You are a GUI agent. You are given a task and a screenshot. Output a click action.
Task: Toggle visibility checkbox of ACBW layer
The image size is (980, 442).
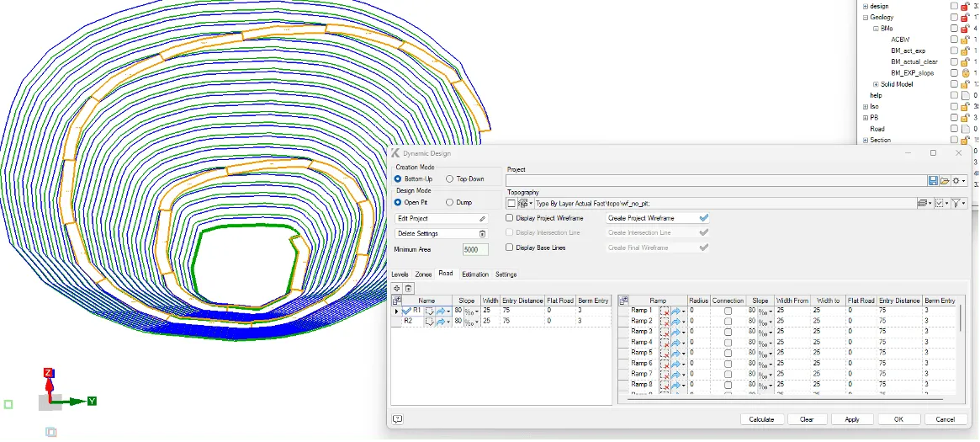pos(954,40)
